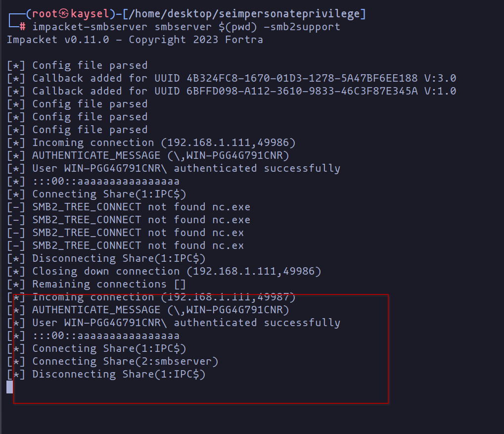504x434 pixels.
Task: Click the Impacket v0.11.0 copyright line
Action: (x=135, y=40)
